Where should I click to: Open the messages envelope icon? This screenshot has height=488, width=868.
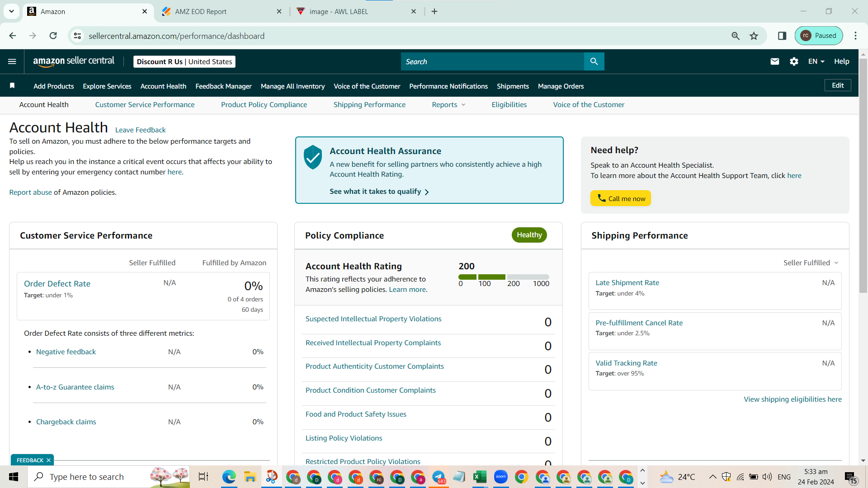tap(775, 61)
